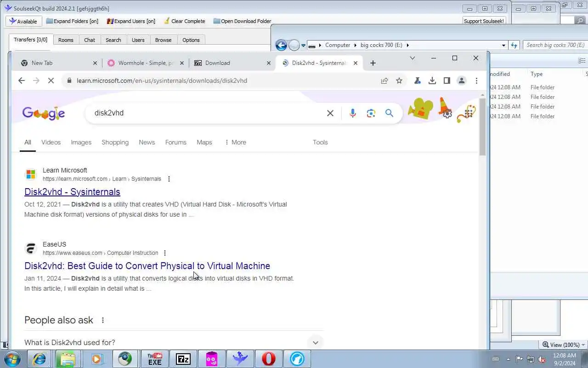Open Google quick settings gear
Viewport: 588px width, 368px height.
click(447, 114)
